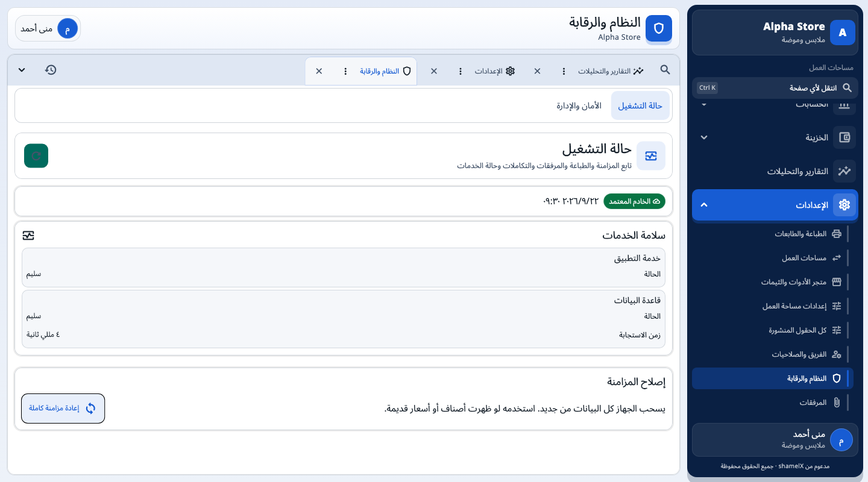Switch to الأمان والإدارة sub-tab

pos(579,105)
